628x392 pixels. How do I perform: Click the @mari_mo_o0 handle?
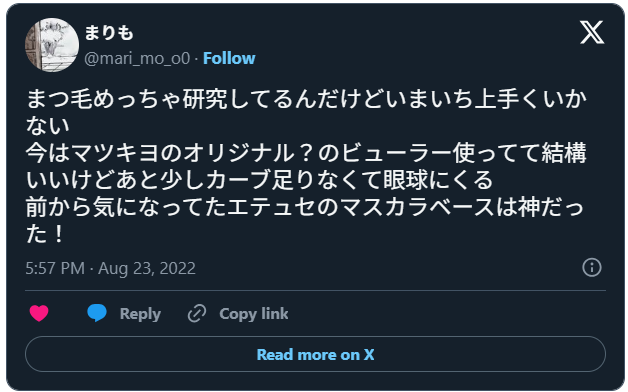pyautogui.click(x=137, y=58)
